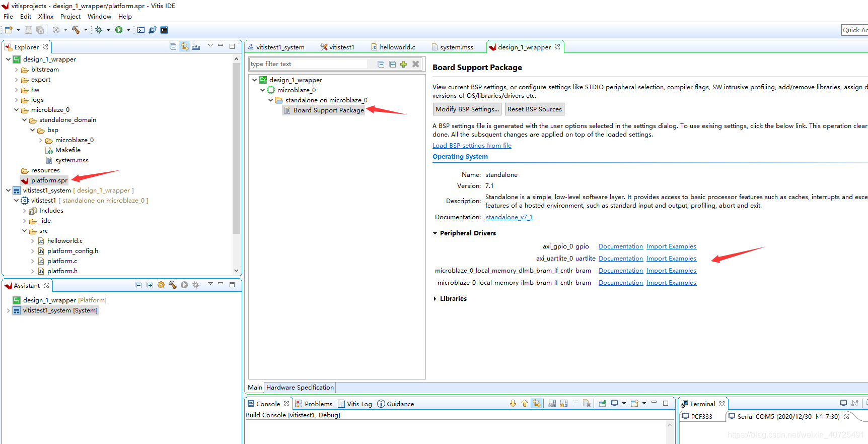Click the green Run button in the toolbar

(x=119, y=30)
